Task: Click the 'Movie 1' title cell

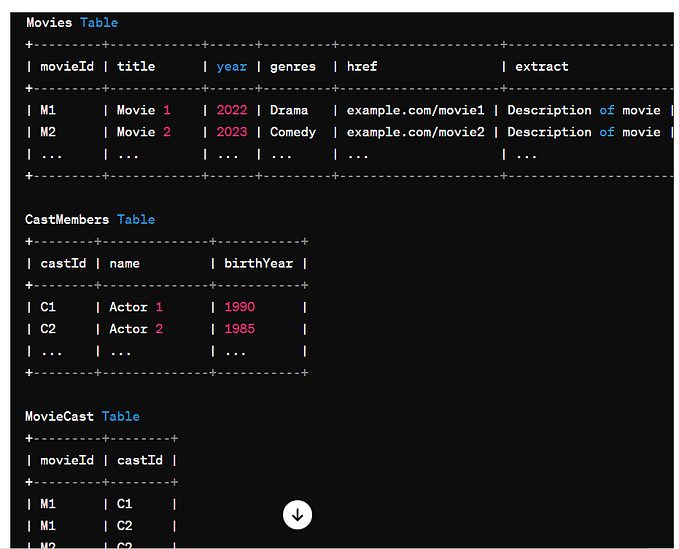Action: [x=144, y=110]
